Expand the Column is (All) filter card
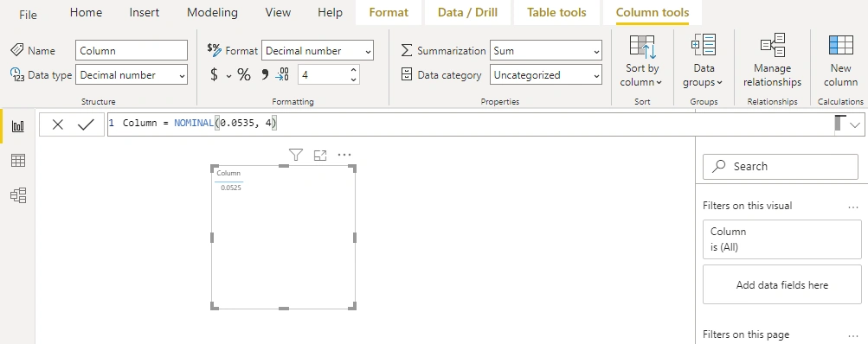The width and height of the screenshot is (868, 344). (x=782, y=239)
